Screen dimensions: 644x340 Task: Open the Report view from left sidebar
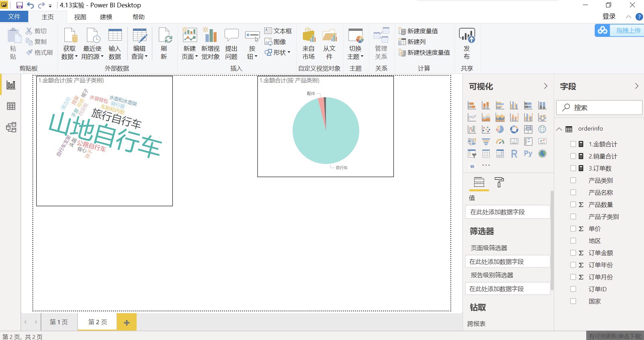pyautogui.click(x=11, y=85)
